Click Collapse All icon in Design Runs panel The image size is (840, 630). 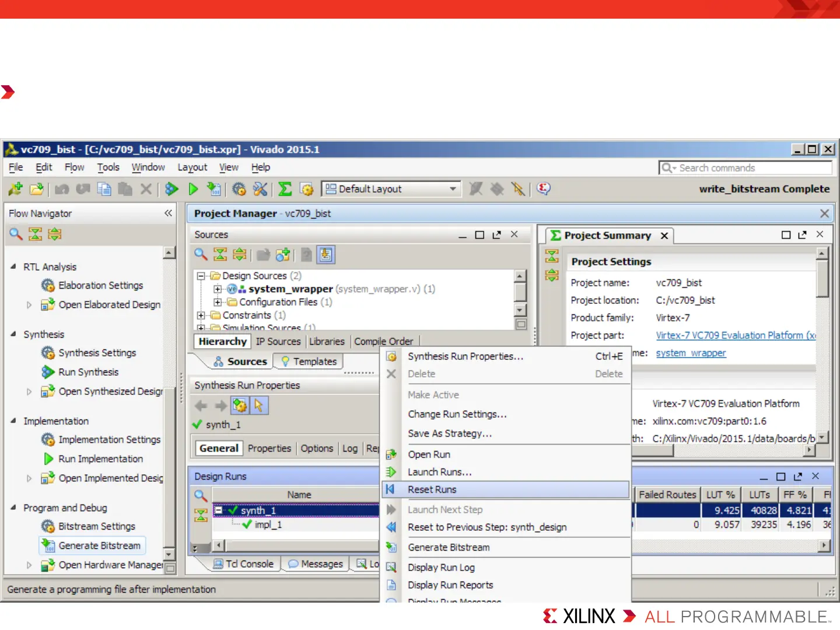coord(201,514)
